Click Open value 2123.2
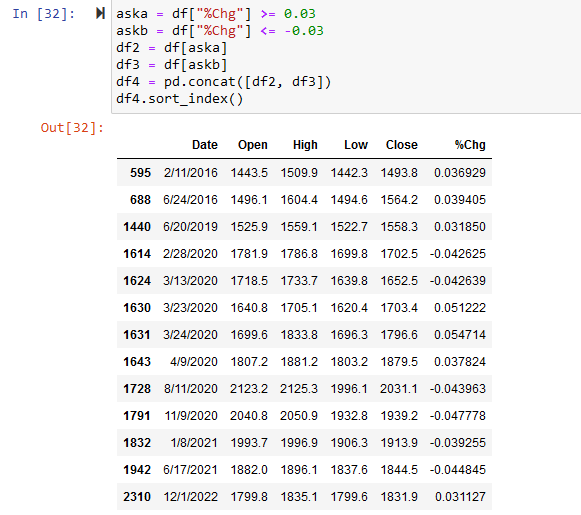The height and width of the screenshot is (515, 581). 249,389
